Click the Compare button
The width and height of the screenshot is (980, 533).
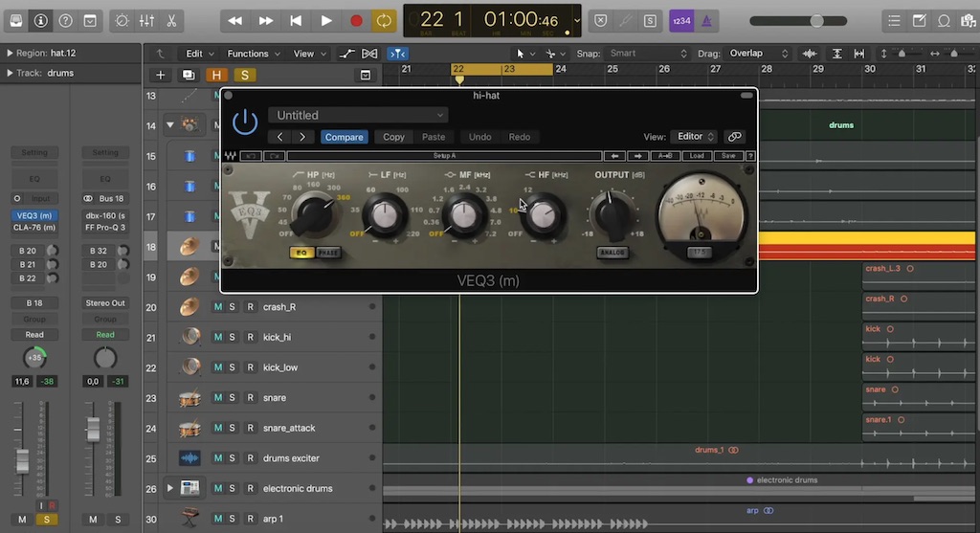pos(344,137)
